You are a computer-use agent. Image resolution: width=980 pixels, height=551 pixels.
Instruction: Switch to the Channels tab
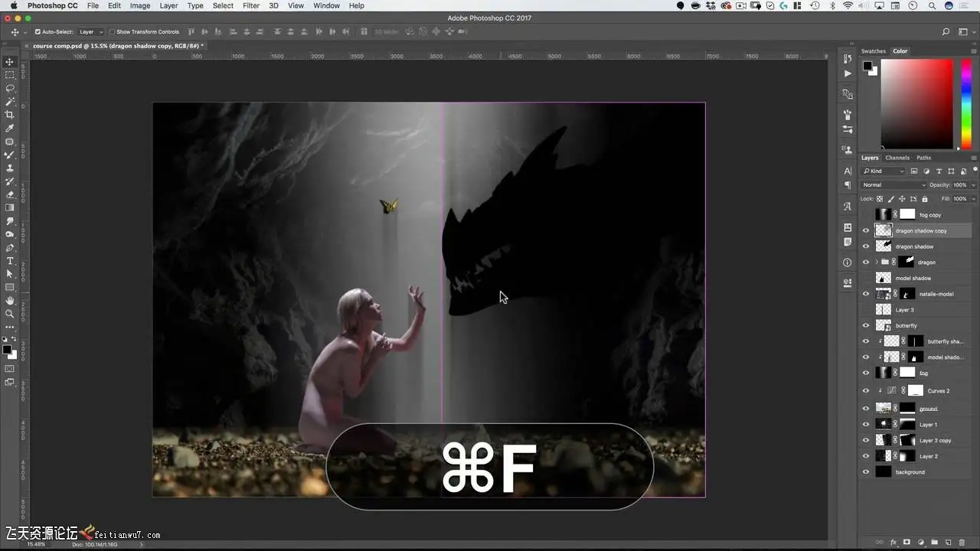tap(897, 158)
